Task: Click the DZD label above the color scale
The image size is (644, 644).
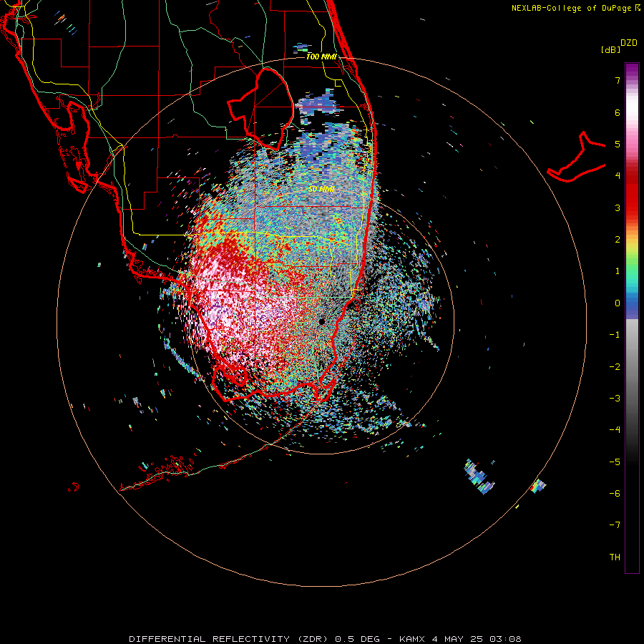Action: pyautogui.click(x=629, y=43)
